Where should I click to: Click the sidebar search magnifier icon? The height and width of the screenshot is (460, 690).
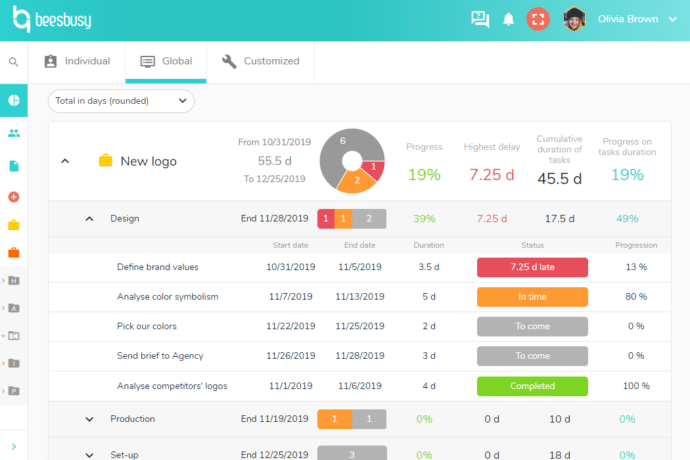click(14, 62)
